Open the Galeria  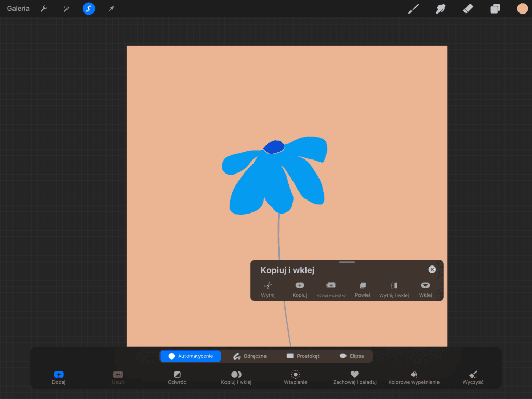[18, 8]
